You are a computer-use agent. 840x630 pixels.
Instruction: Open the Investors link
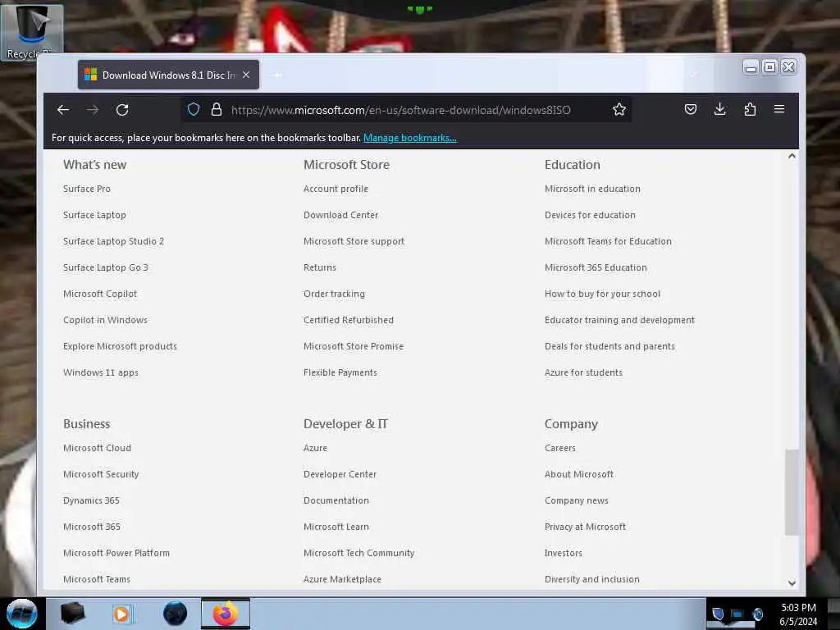[x=564, y=553]
